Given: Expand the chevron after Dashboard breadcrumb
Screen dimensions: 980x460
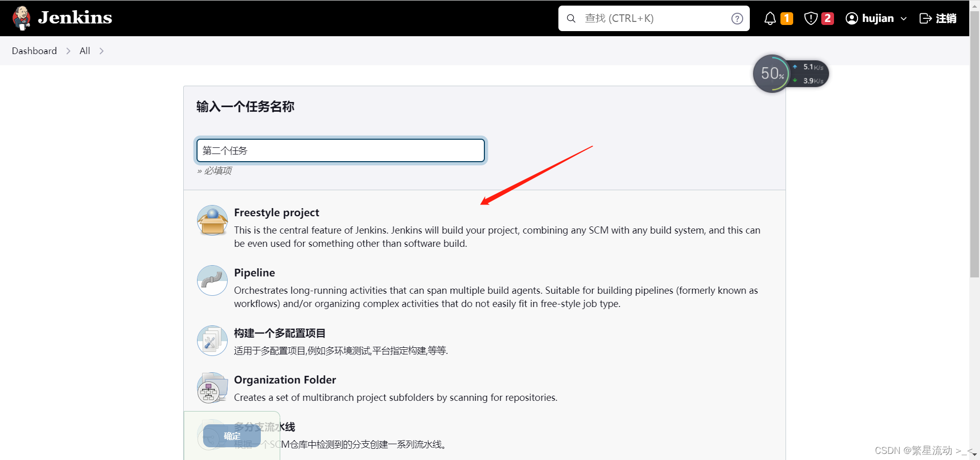Looking at the screenshot, I should [x=68, y=51].
